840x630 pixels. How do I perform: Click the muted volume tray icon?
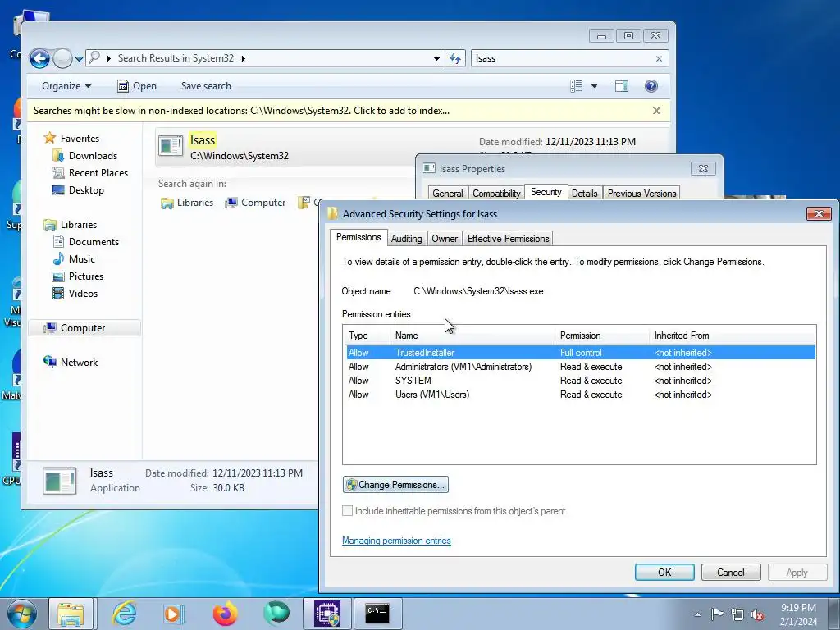point(757,614)
